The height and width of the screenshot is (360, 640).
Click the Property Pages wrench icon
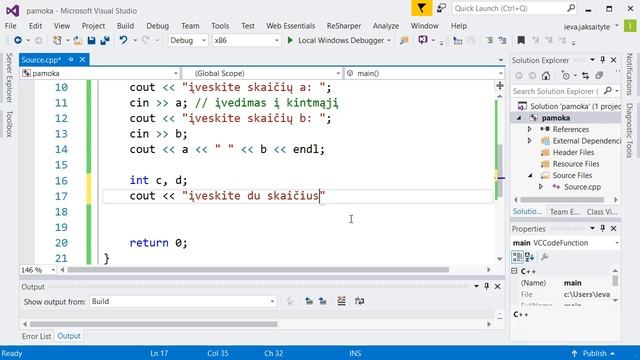(544, 257)
